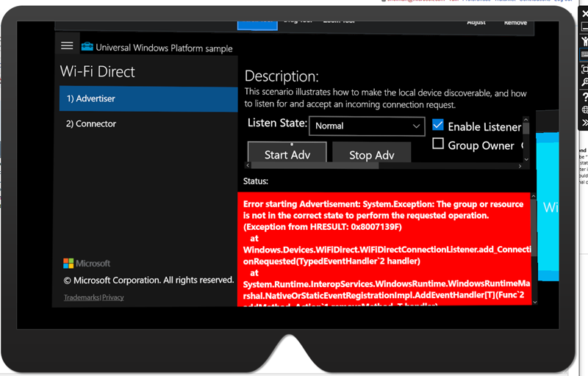Screen dimensions: 588x376
Task: Click the "Status:" label
Action: pyautogui.click(x=256, y=181)
